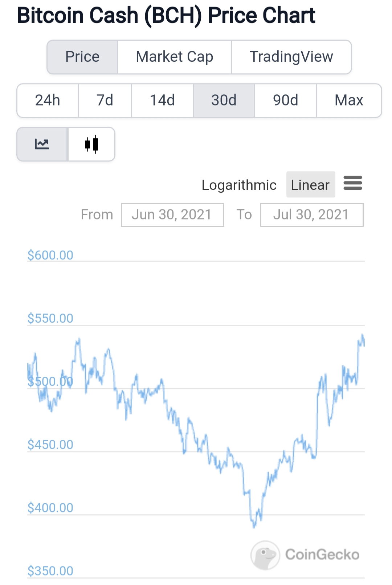The width and height of the screenshot is (392, 585).
Task: Open the chart hamburger menu icon
Action: coord(353,183)
